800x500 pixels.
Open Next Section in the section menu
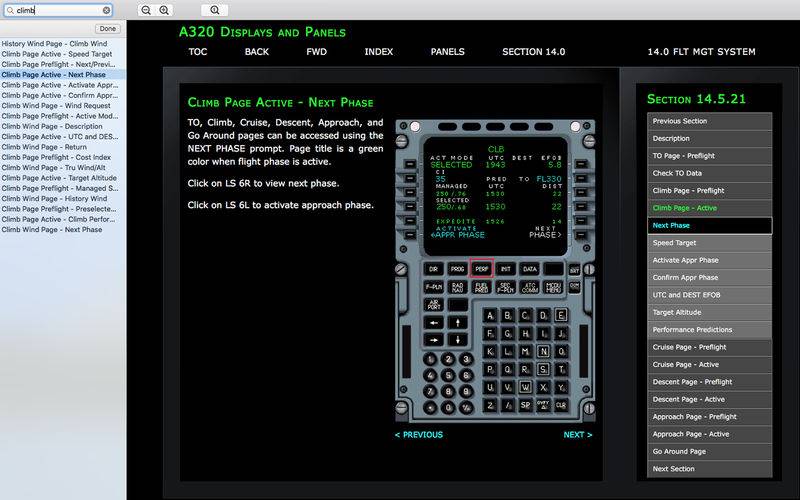click(x=709, y=469)
